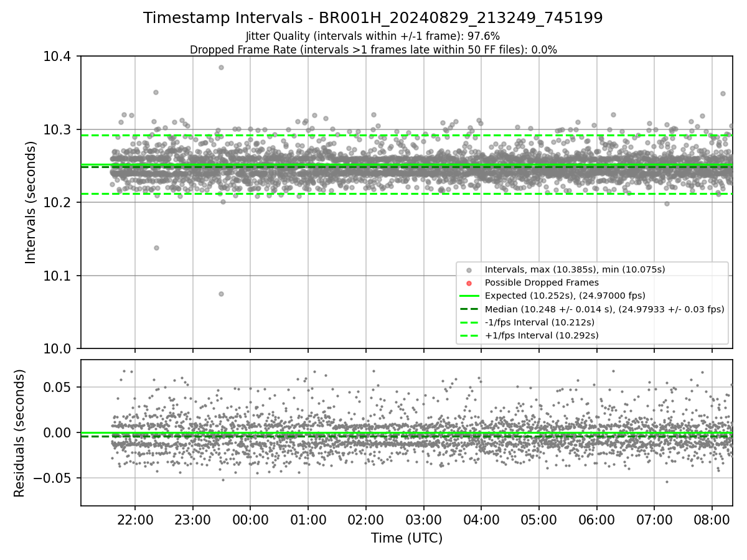The image size is (747, 560).
Task: Click the '03:00' time tick label
Action: point(423,520)
